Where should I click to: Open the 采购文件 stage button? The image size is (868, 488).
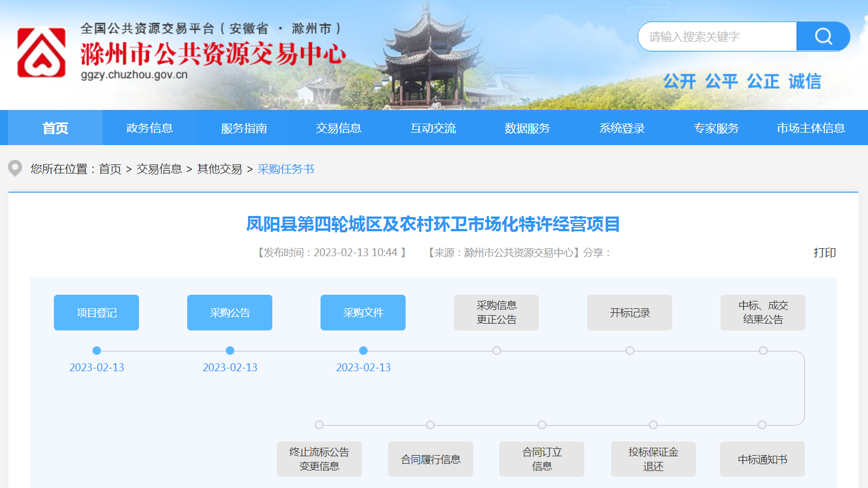point(363,312)
